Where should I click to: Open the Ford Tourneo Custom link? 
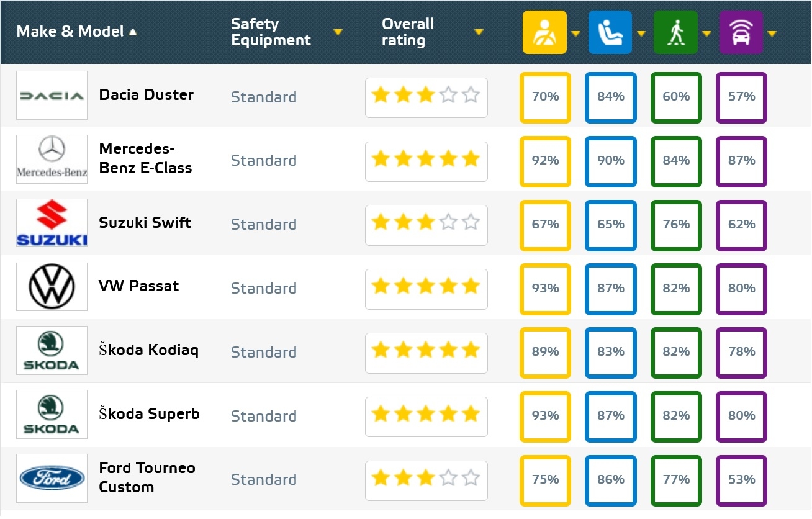click(147, 477)
